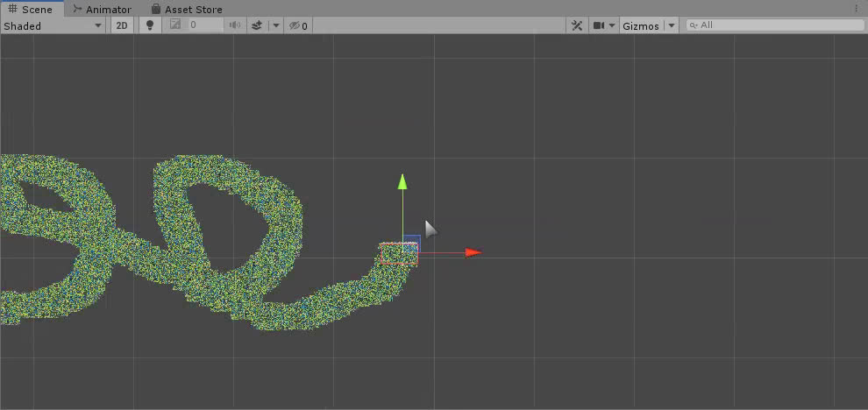Open component tools wrench icon

pyautogui.click(x=577, y=25)
